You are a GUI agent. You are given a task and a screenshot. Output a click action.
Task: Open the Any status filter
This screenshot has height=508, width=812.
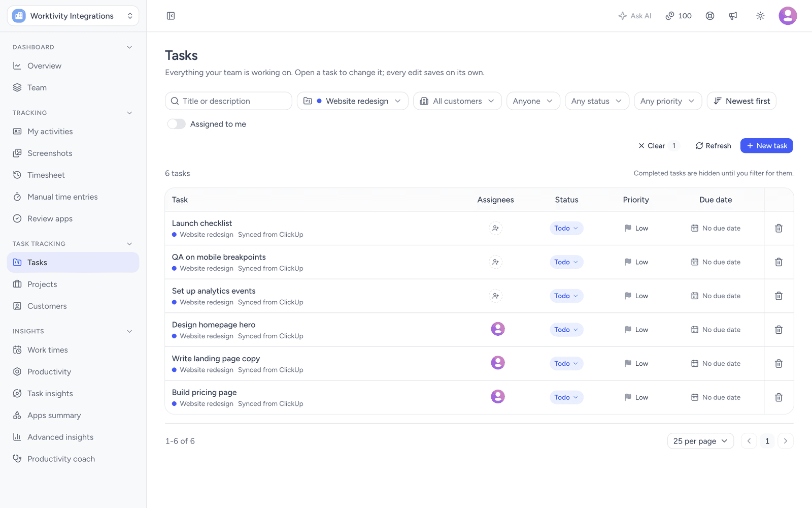click(x=597, y=101)
